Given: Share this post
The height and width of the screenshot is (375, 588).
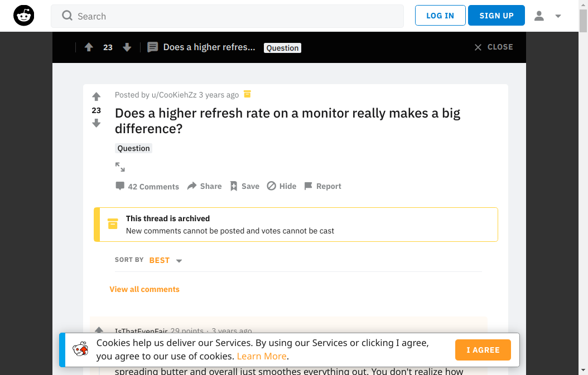Looking at the screenshot, I should pyautogui.click(x=204, y=186).
